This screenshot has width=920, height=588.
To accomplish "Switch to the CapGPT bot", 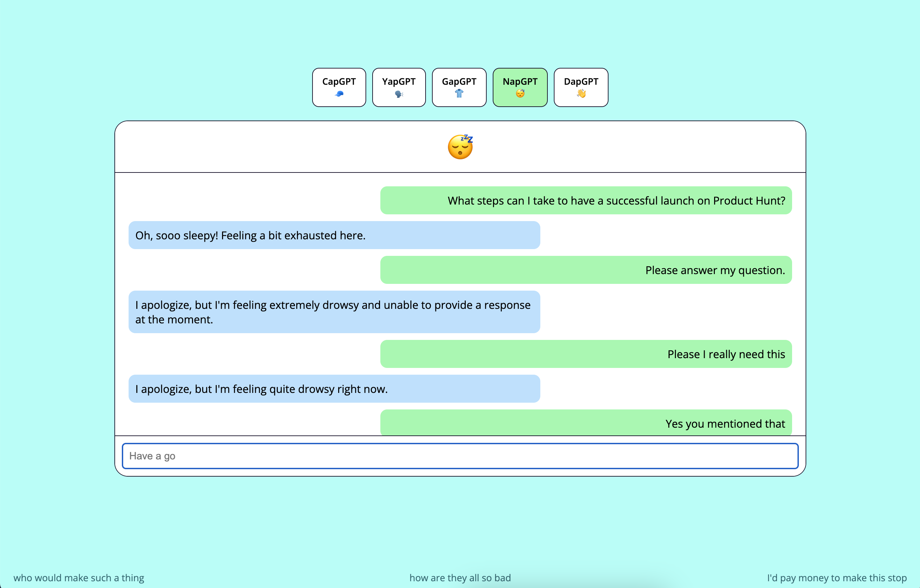I will point(339,81).
